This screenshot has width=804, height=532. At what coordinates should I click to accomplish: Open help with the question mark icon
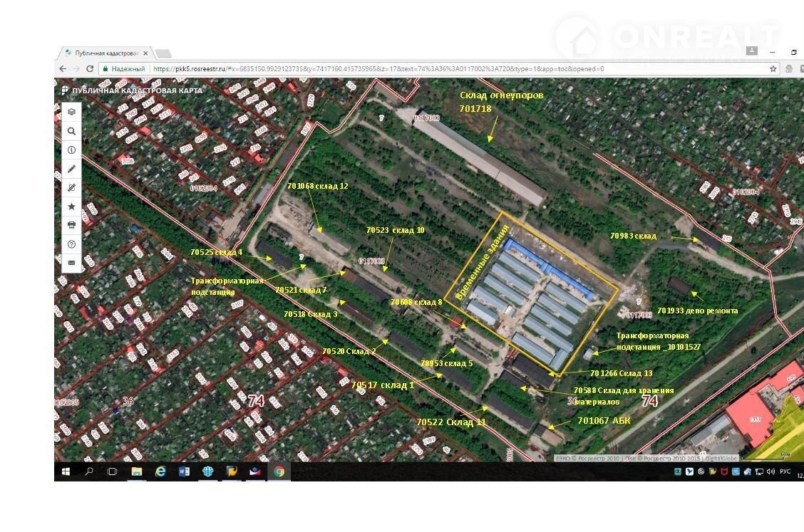(71, 244)
